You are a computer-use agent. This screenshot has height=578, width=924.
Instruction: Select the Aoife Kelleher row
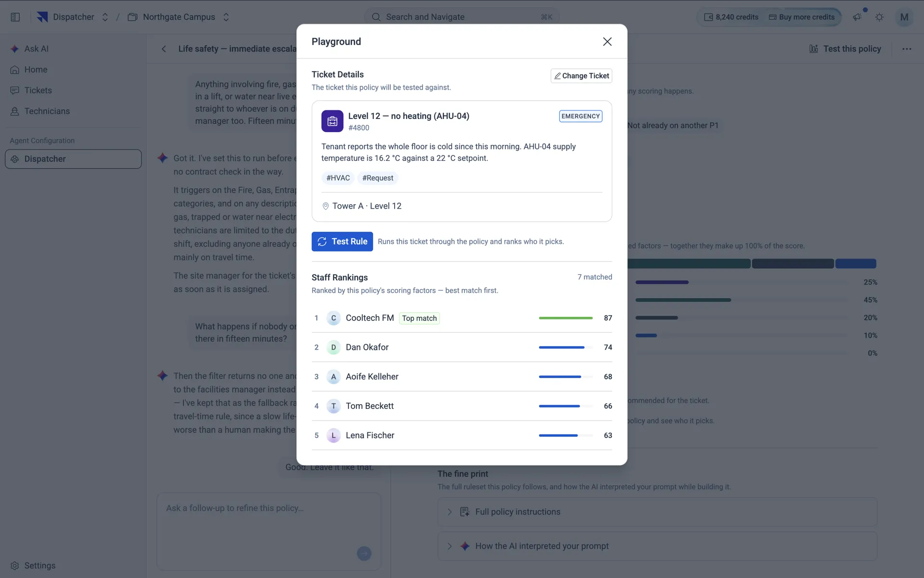tap(462, 377)
